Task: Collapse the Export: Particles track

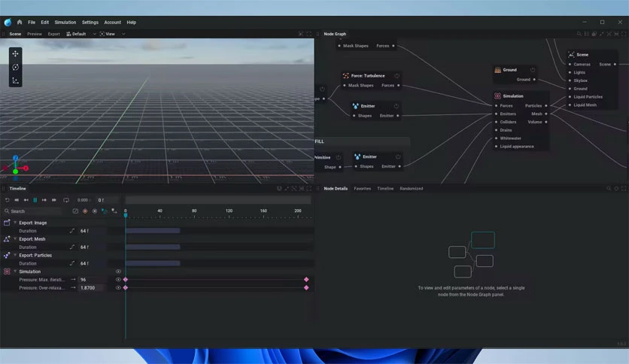Action: pyautogui.click(x=15, y=255)
